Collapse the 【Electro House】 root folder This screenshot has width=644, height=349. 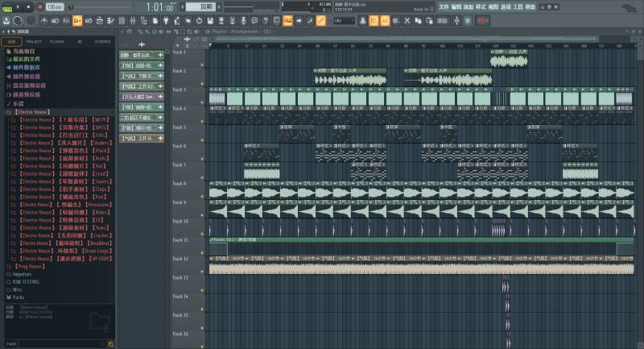tap(31, 111)
